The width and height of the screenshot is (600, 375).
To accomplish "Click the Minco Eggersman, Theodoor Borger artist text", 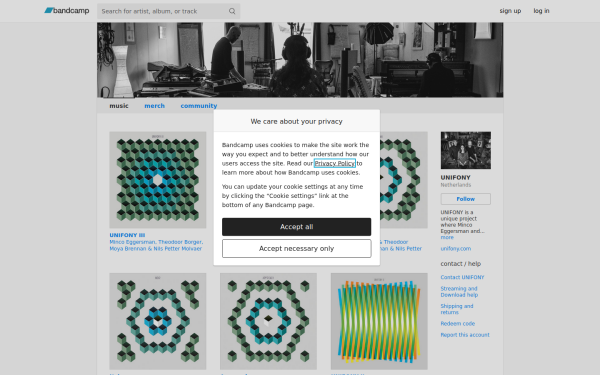I will 156,242.
